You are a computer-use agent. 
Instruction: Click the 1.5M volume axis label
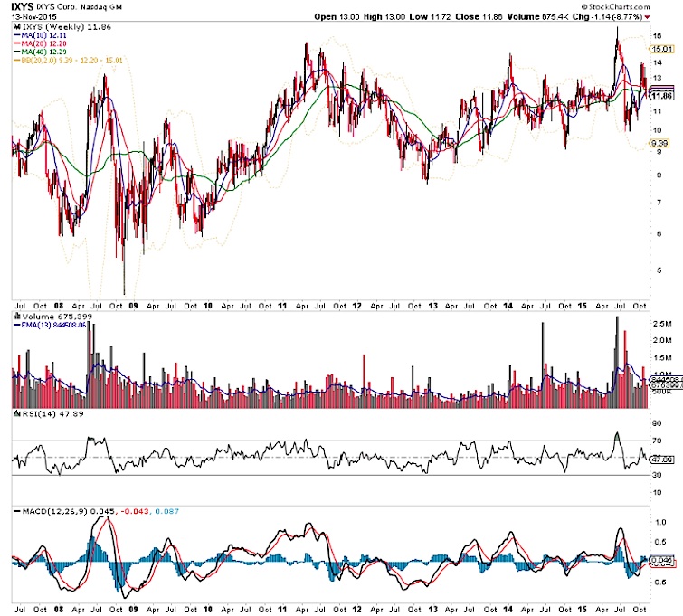[662, 358]
